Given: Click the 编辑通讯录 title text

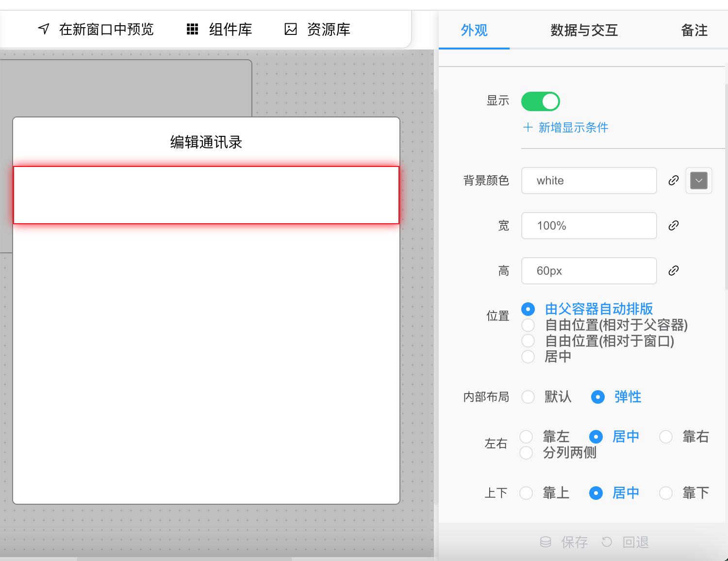Looking at the screenshot, I should [x=206, y=142].
